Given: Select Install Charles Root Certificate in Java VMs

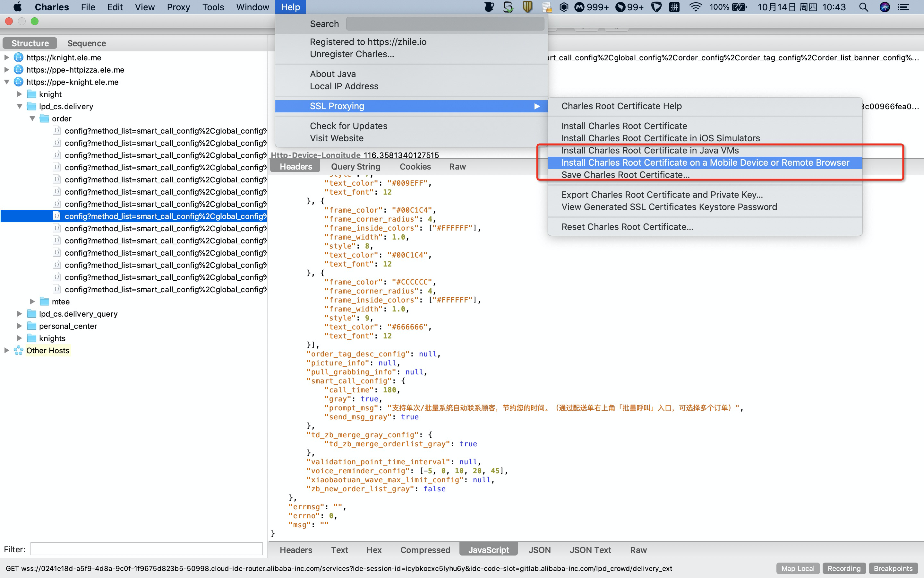Looking at the screenshot, I should coord(705,150).
